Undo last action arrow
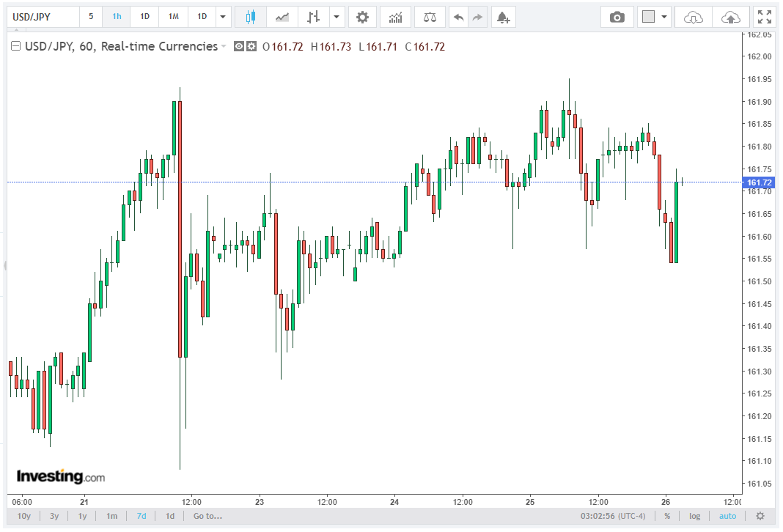This screenshot has width=783, height=532. (458, 18)
